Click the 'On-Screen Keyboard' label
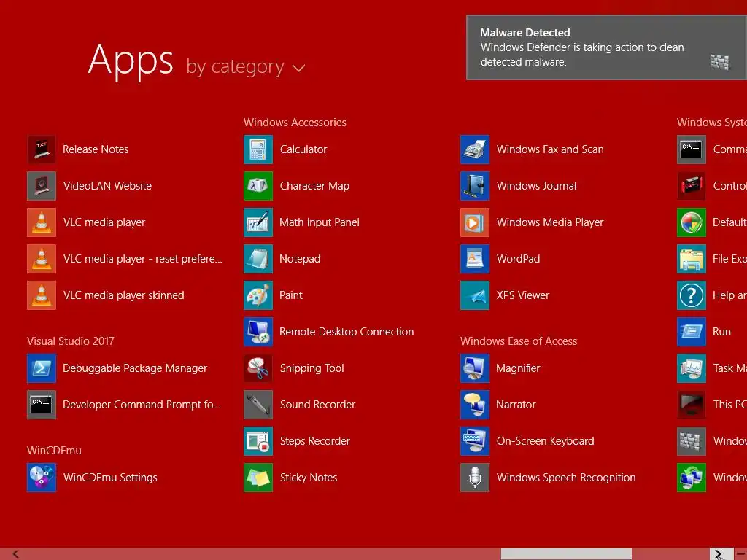Image resolution: width=747 pixels, height=560 pixels. [x=545, y=441]
